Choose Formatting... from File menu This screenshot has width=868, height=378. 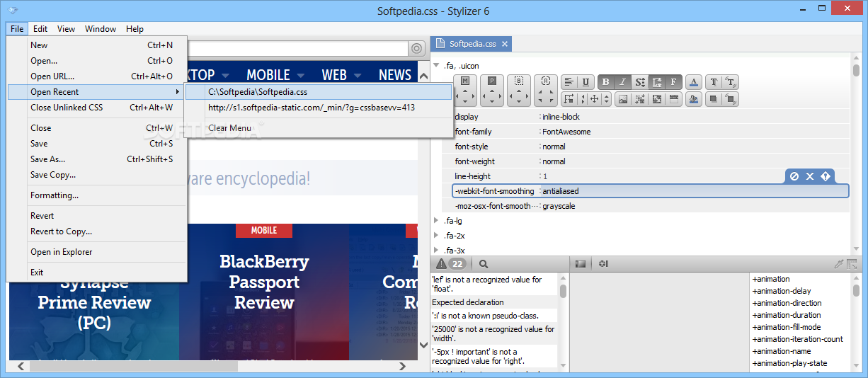tap(97, 195)
